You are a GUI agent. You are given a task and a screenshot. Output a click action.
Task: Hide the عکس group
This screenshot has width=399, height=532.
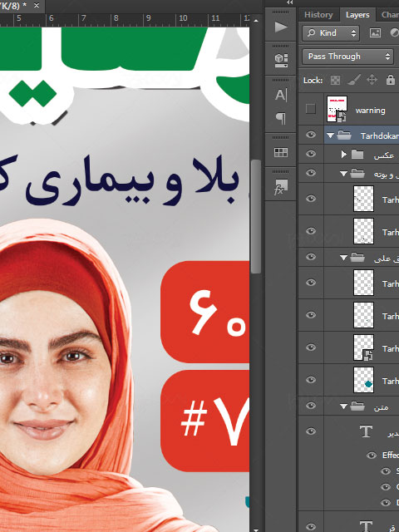pos(310,154)
